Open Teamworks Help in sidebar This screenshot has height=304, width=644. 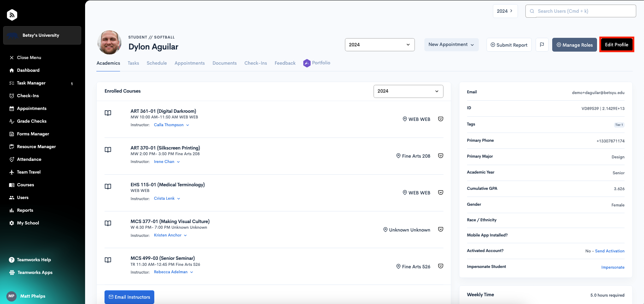pyautogui.click(x=30, y=260)
